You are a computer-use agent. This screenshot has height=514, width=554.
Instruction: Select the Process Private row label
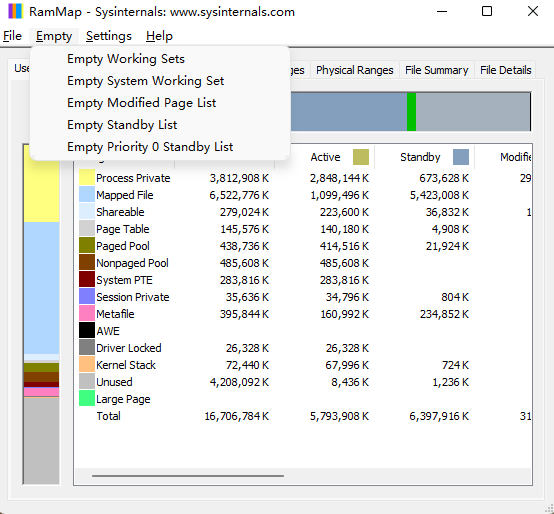pyautogui.click(x=133, y=178)
